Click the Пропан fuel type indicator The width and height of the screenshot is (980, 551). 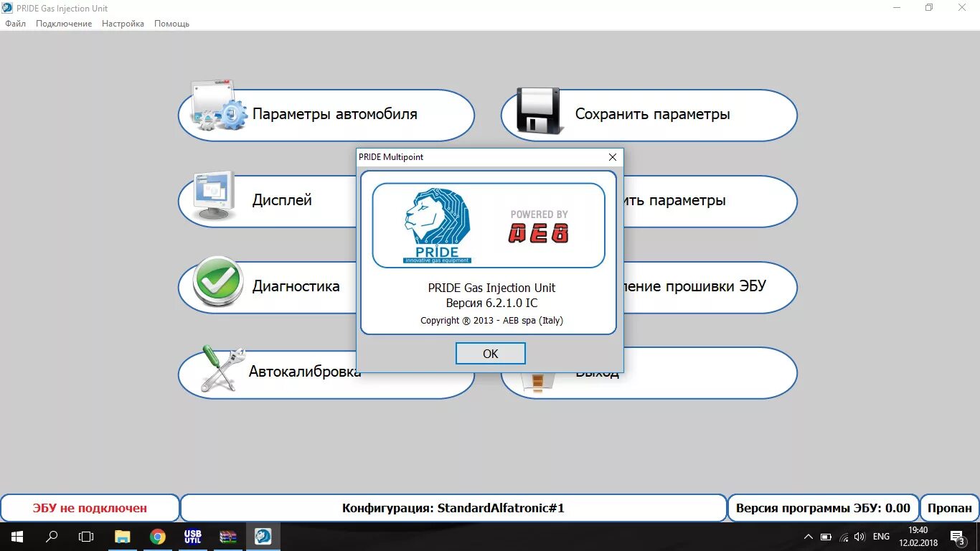click(x=949, y=508)
